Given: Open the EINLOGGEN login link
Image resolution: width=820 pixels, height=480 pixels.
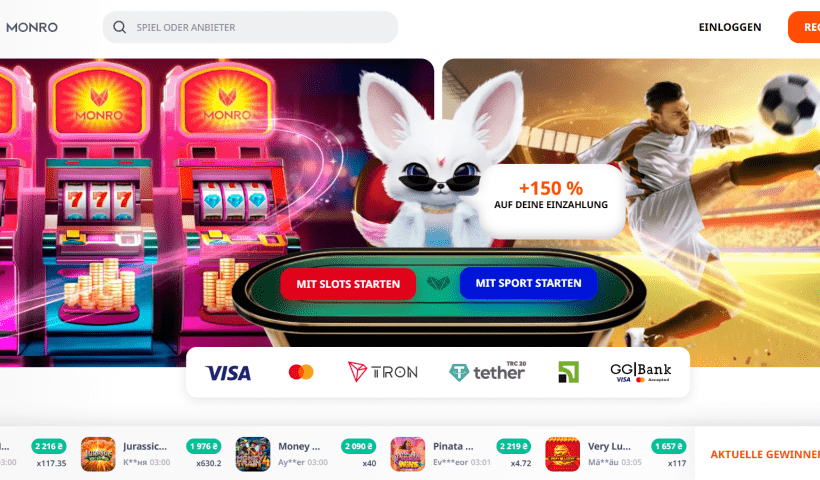Looking at the screenshot, I should click(730, 27).
